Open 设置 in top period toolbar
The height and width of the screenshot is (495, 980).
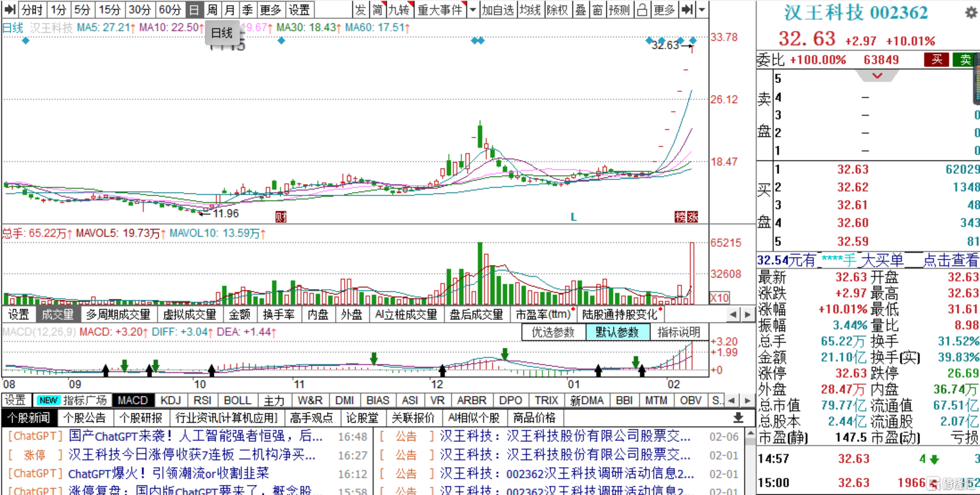(x=299, y=9)
